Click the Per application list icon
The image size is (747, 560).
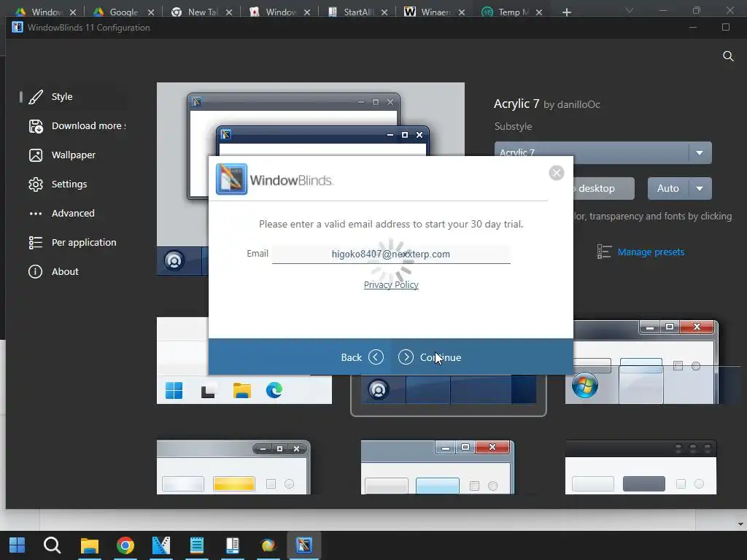36,242
